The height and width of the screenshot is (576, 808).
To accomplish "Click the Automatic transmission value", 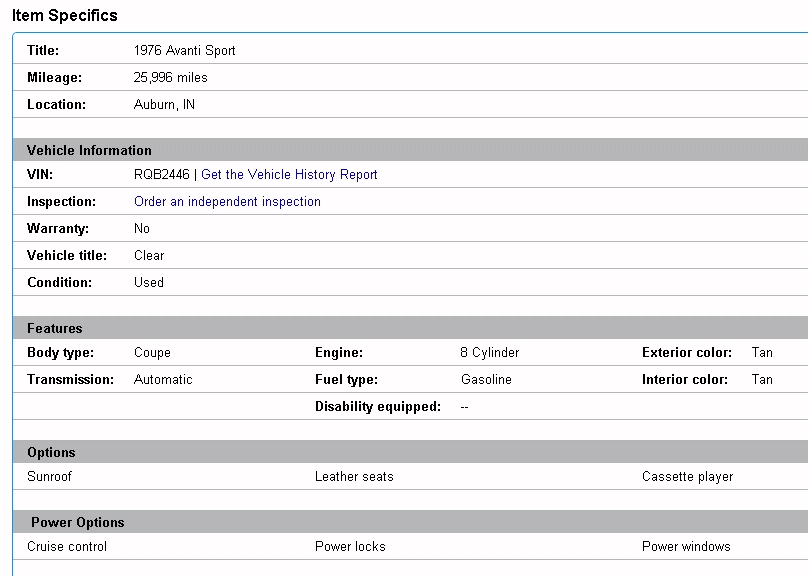I will coord(163,380).
